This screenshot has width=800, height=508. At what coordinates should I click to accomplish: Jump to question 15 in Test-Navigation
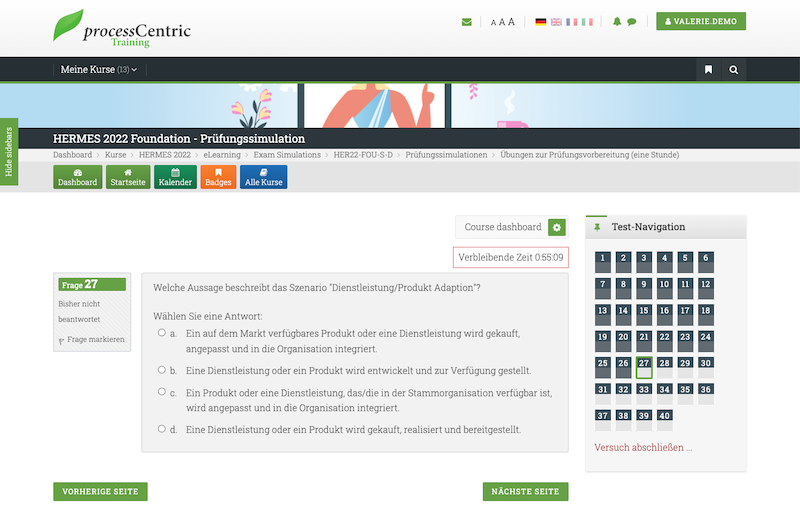644,315
